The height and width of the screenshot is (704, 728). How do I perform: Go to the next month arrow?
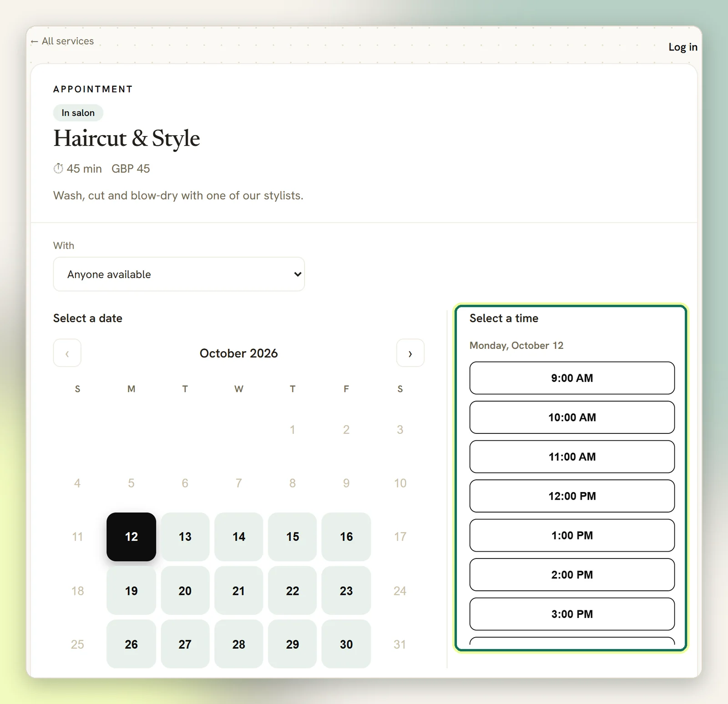(410, 353)
